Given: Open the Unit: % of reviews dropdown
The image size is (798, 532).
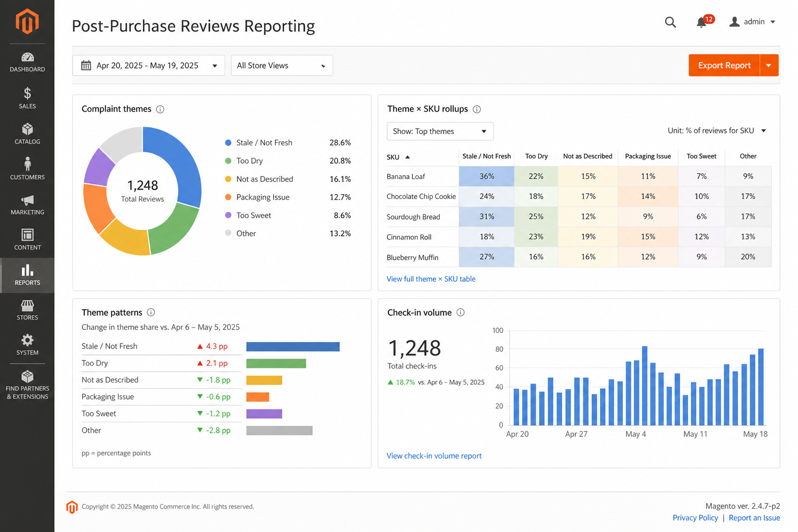Looking at the screenshot, I should (717, 131).
